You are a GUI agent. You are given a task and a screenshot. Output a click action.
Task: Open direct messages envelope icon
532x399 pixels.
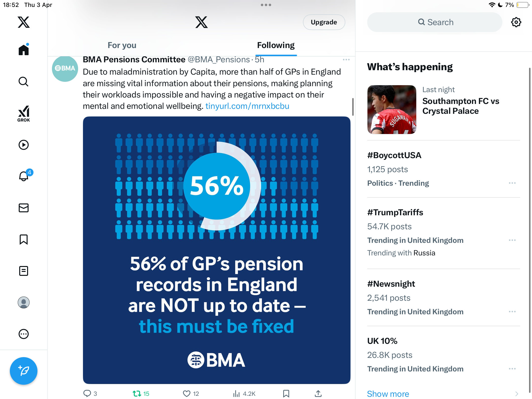[24, 208]
